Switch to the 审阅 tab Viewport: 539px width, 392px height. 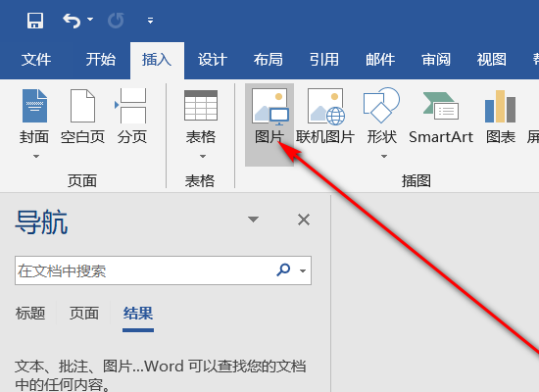(x=436, y=60)
